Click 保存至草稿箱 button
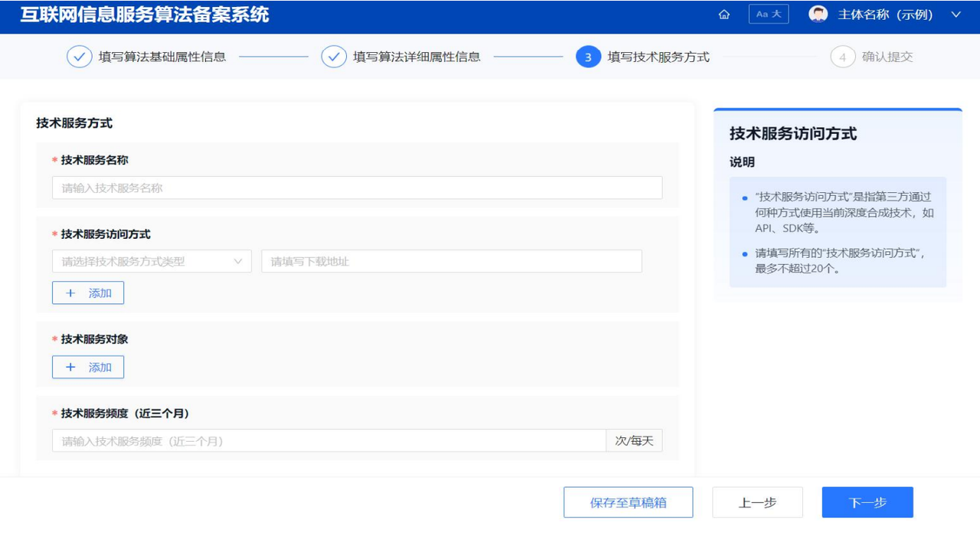Image resolution: width=980 pixels, height=536 pixels. (629, 502)
